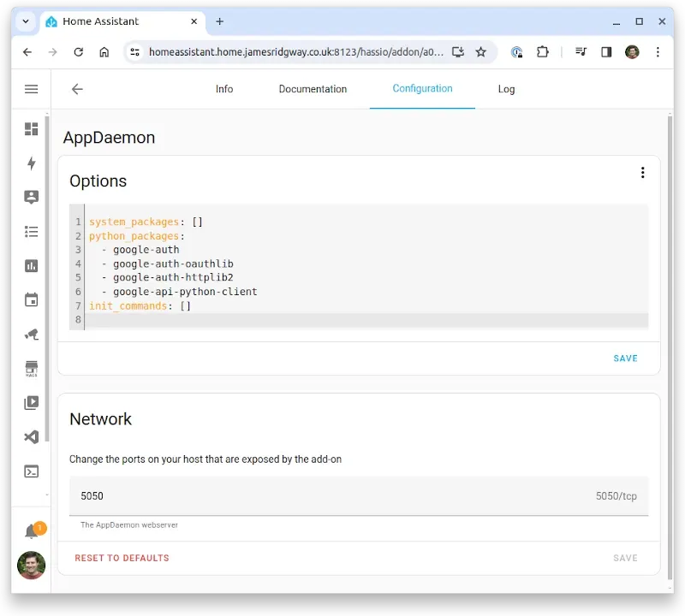Open the media control icon
Image resolution: width=685 pixels, height=616 pixels.
click(581, 52)
